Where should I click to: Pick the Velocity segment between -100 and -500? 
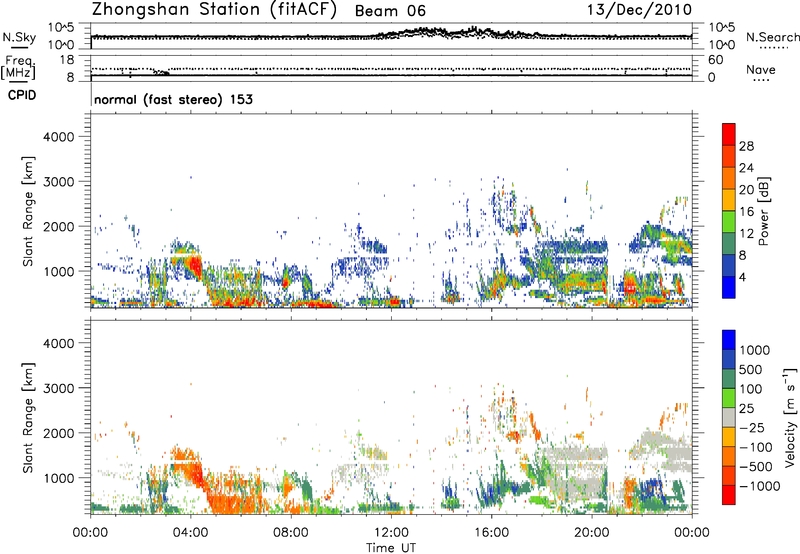click(729, 456)
